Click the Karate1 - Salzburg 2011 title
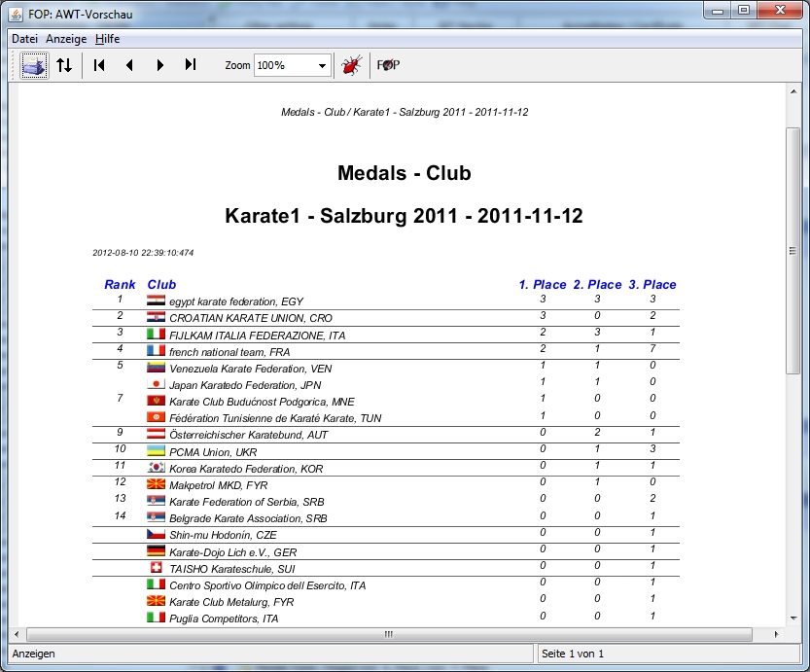Viewport: 810px width, 672px height. (x=404, y=216)
